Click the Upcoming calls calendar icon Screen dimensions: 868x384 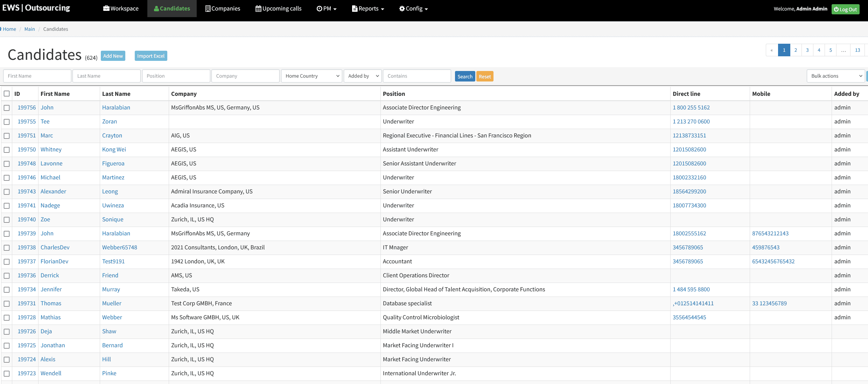[258, 8]
